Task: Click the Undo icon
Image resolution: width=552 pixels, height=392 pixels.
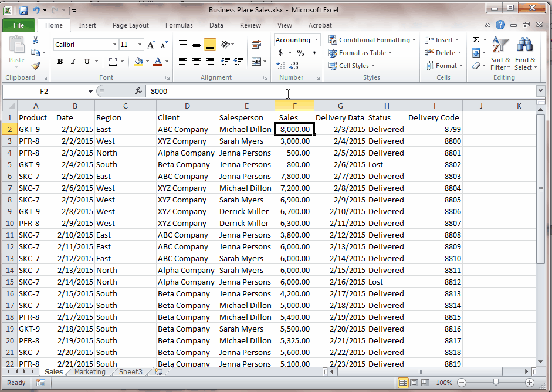Action: point(36,11)
